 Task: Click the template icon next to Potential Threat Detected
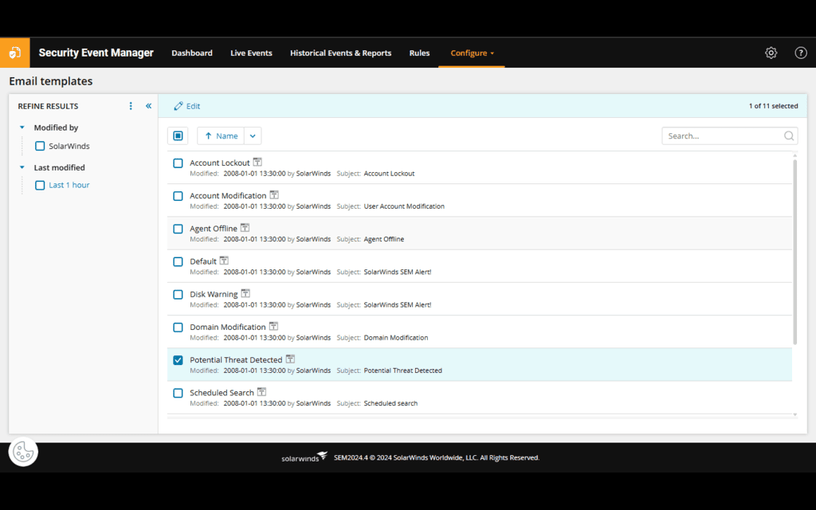(290, 359)
